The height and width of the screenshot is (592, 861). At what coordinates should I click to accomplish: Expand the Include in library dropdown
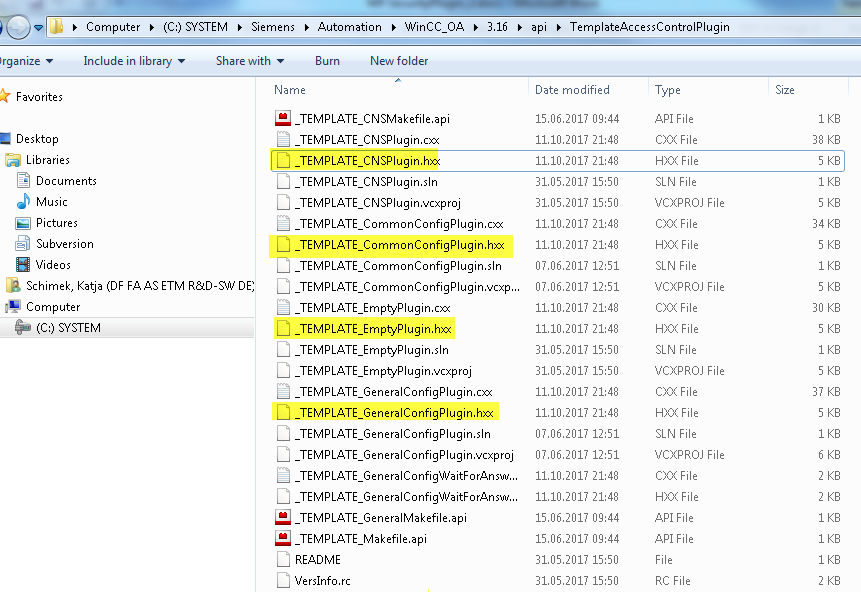(x=134, y=61)
